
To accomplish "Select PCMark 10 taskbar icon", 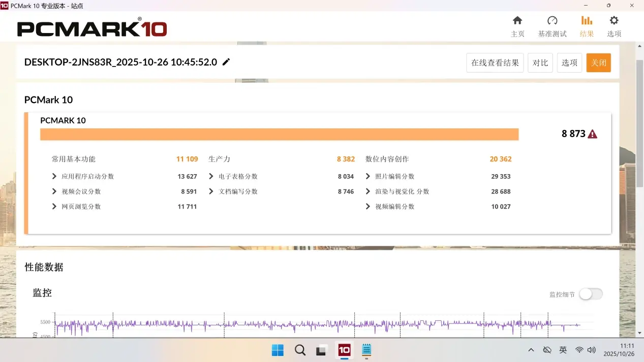I will click(344, 350).
